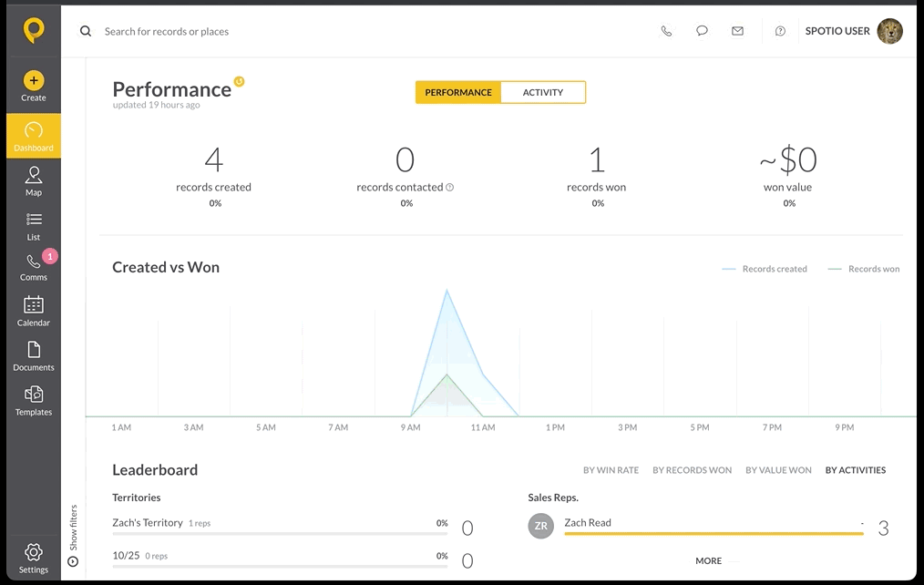Open the Templates section

(x=34, y=401)
